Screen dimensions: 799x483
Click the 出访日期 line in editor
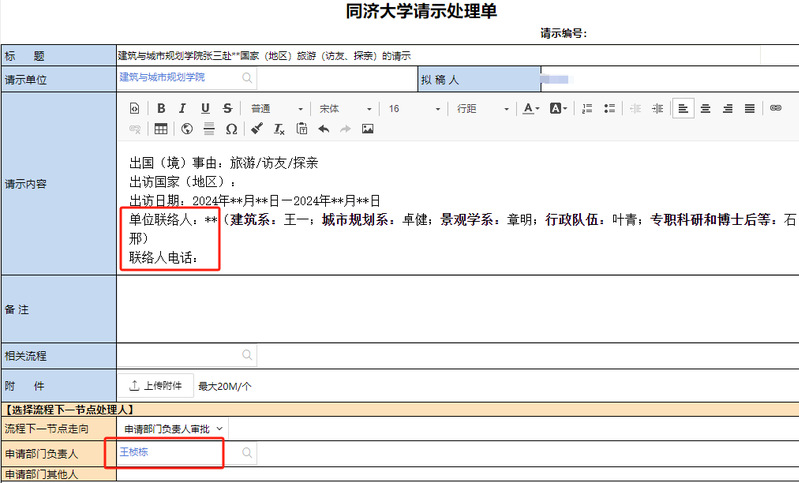tap(254, 201)
